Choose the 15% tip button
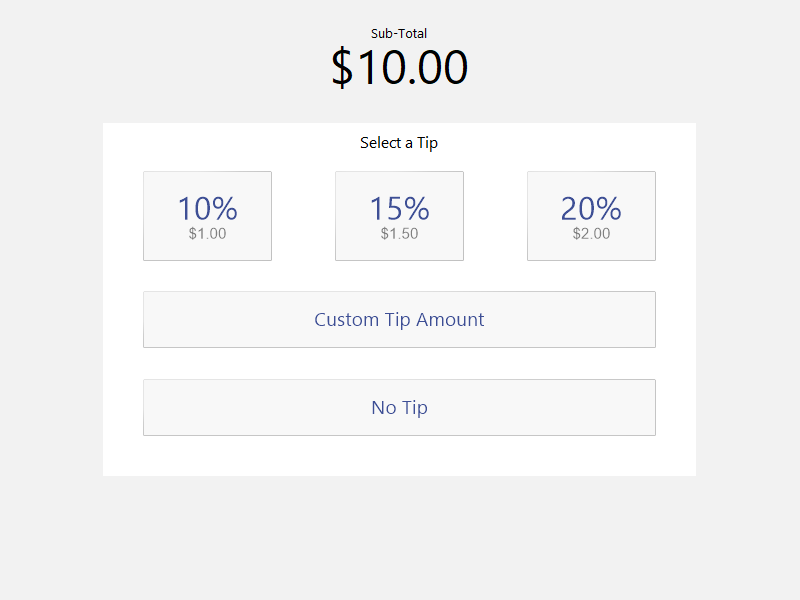Image resolution: width=800 pixels, height=600 pixels. [x=399, y=216]
